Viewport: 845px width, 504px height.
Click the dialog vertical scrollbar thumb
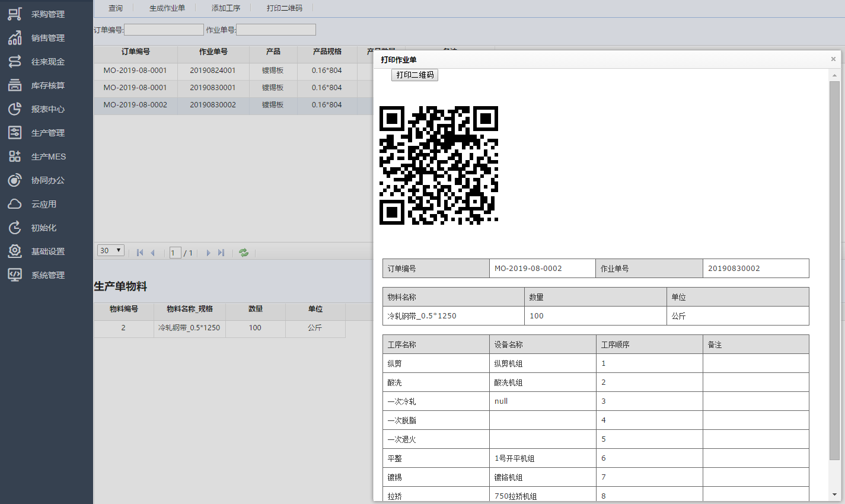(834, 270)
